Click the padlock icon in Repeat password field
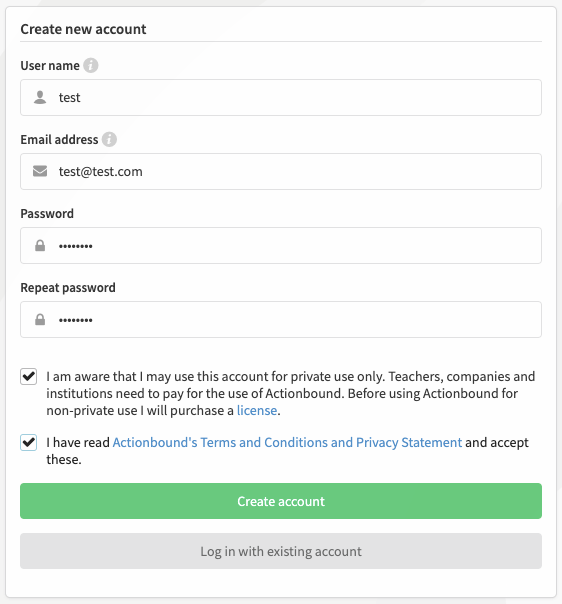The width and height of the screenshot is (562, 604). [x=40, y=319]
